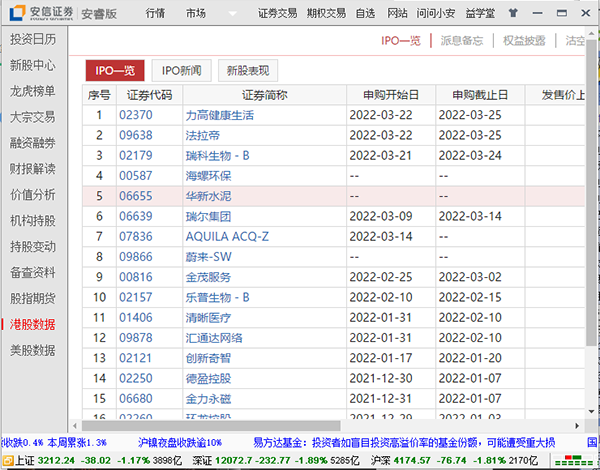Screen dimensions: 600x470
Task: Select 融资融券 in the sidebar
Action: coord(33,143)
